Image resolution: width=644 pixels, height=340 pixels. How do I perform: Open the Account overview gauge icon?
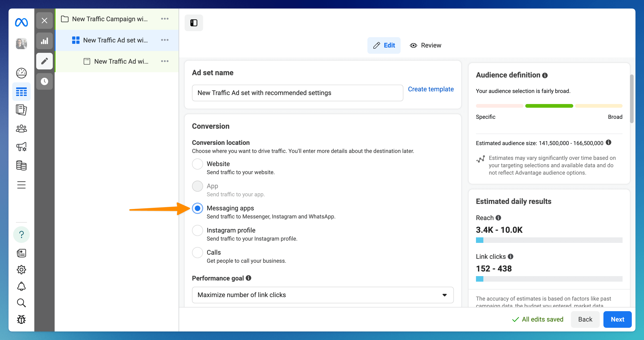21,73
